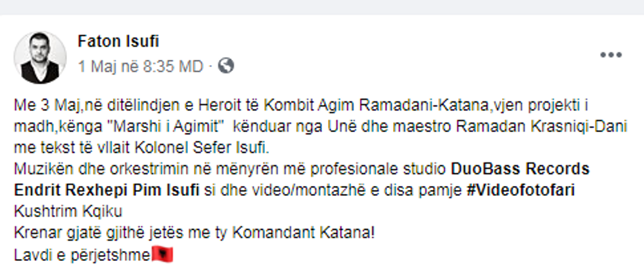Click the Albanian flag emoji

pos(162,255)
